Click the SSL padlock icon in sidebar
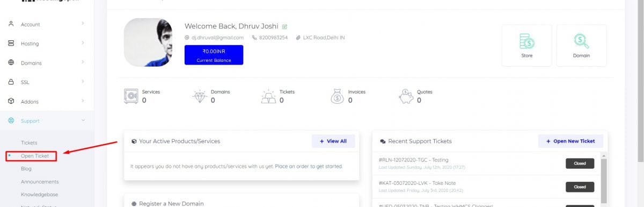Image resolution: width=644 pixels, height=207 pixels. click(x=11, y=82)
